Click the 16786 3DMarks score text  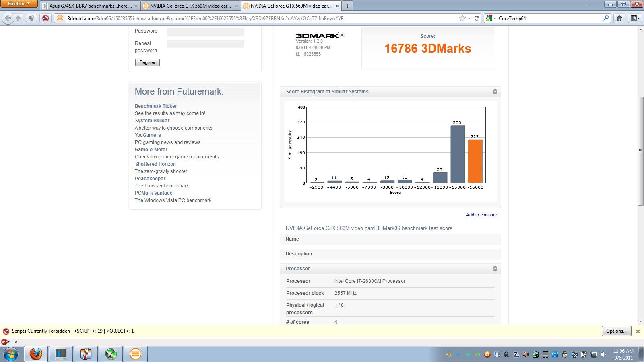(427, 49)
